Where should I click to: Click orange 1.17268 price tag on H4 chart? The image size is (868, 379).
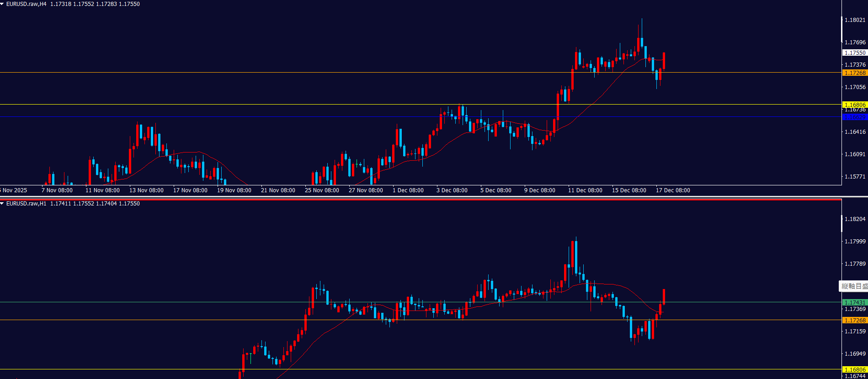[854, 73]
